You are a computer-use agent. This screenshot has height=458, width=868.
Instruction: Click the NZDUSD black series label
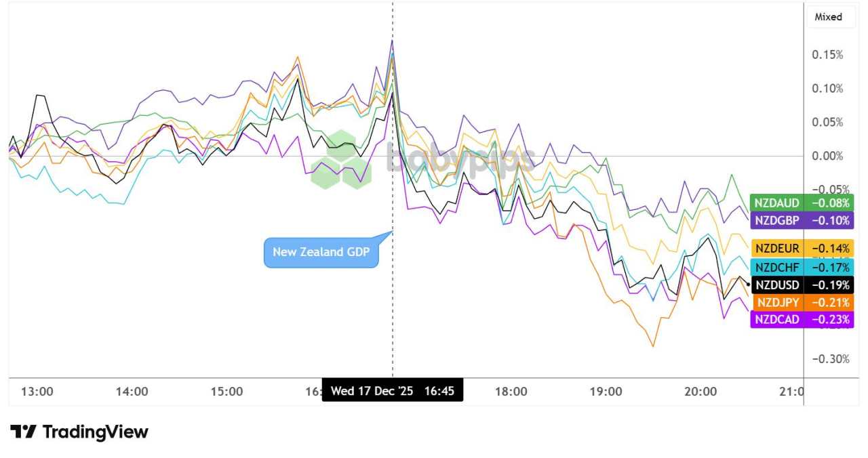[776, 285]
